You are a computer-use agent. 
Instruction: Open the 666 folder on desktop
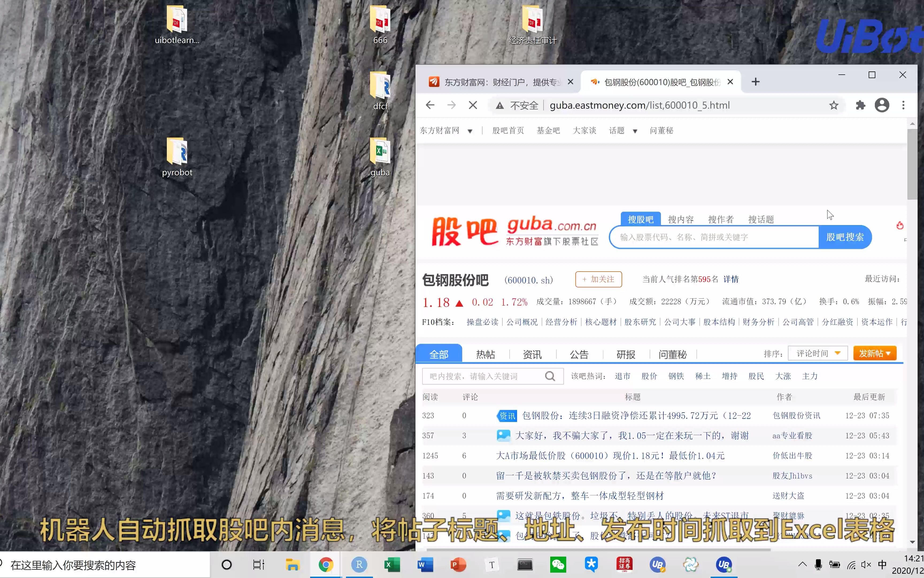[380, 25]
